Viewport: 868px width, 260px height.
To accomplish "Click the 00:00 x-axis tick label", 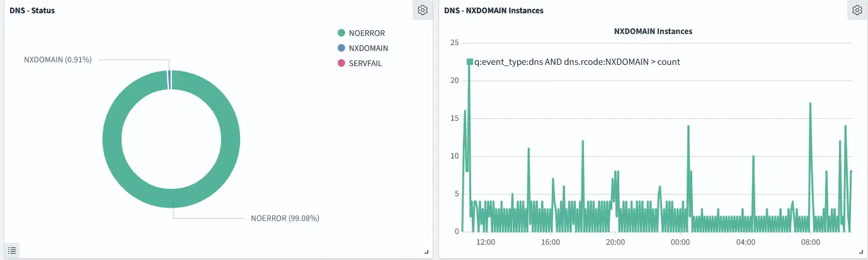I will (681, 242).
